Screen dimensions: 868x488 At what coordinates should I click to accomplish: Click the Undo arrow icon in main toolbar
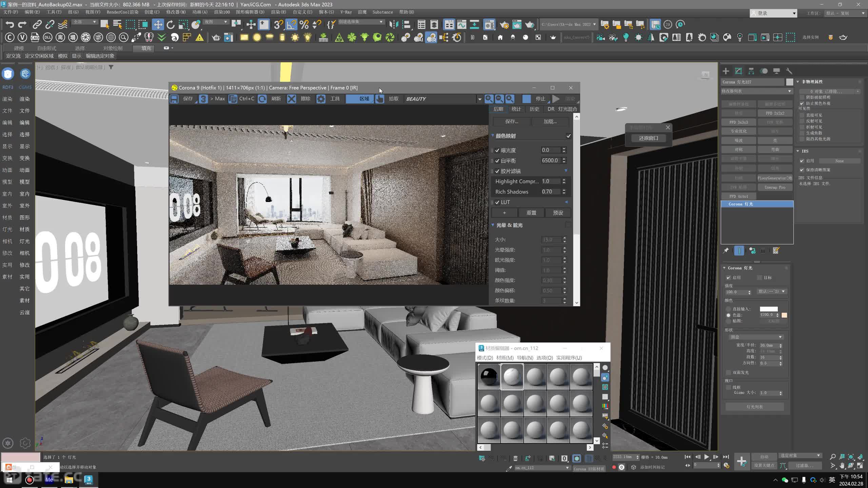point(9,24)
